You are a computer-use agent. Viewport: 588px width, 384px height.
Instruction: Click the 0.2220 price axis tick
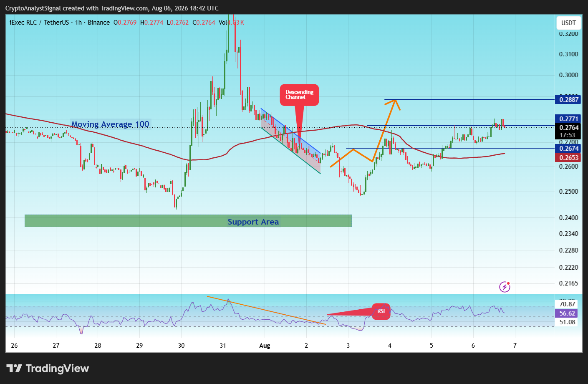[569, 268]
